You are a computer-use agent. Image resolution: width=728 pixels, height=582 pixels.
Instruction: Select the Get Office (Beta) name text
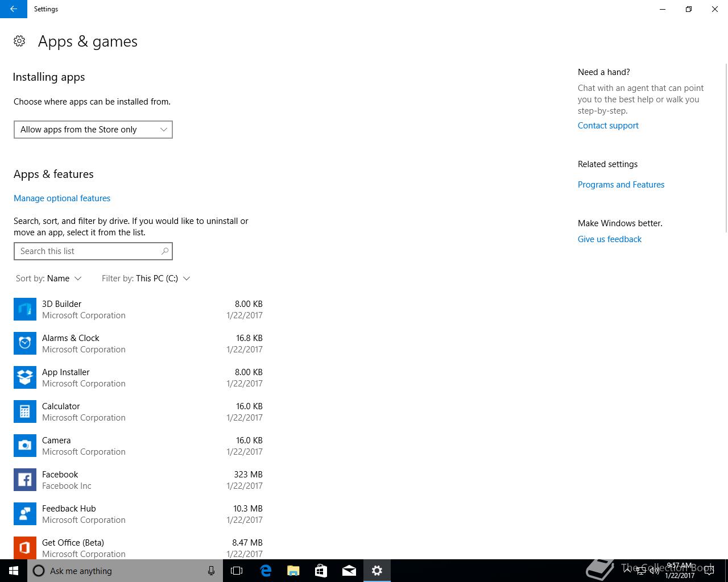point(73,543)
